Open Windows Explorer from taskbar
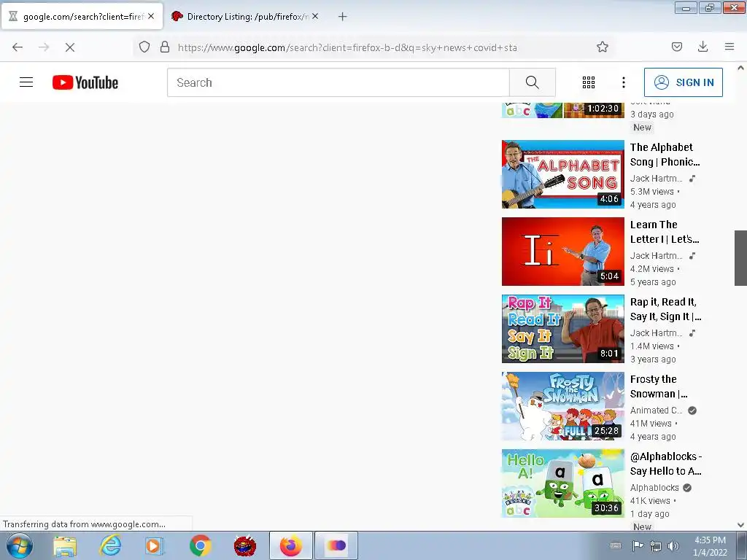The width and height of the screenshot is (747, 560). tap(65, 545)
